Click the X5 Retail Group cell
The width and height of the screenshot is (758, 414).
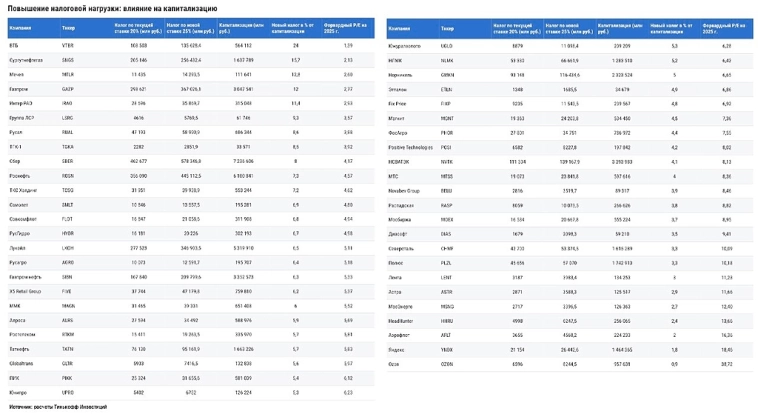25,288
